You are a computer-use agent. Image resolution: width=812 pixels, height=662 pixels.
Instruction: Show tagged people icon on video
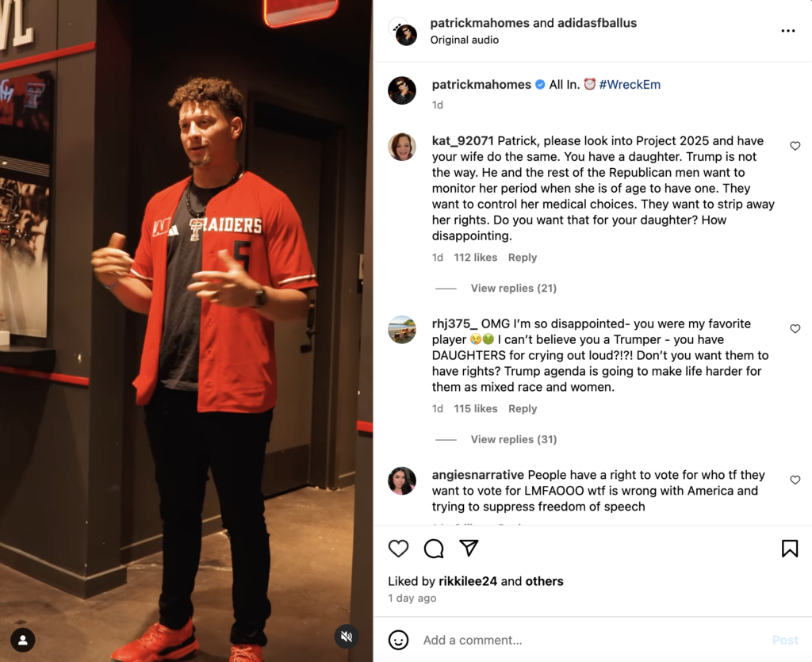[23, 640]
